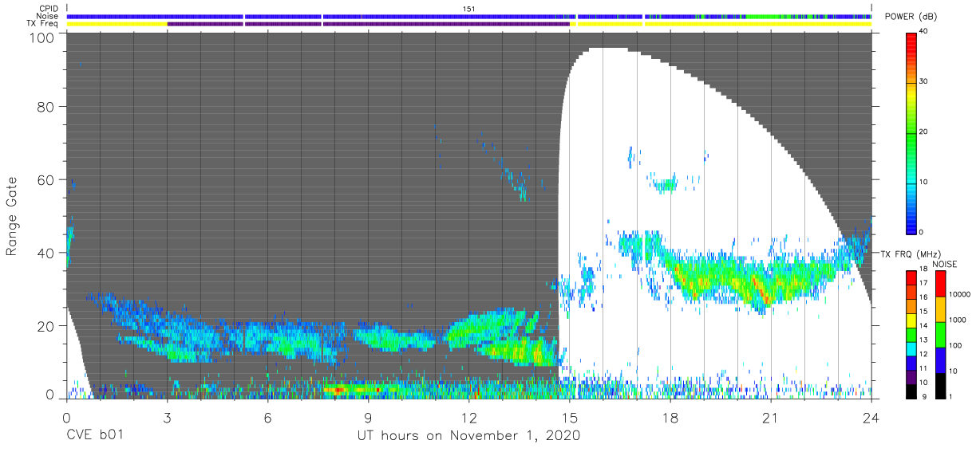Image resolution: width=980 pixels, height=452 pixels.
Task: Click the "CPID" row label
Action: point(49,9)
